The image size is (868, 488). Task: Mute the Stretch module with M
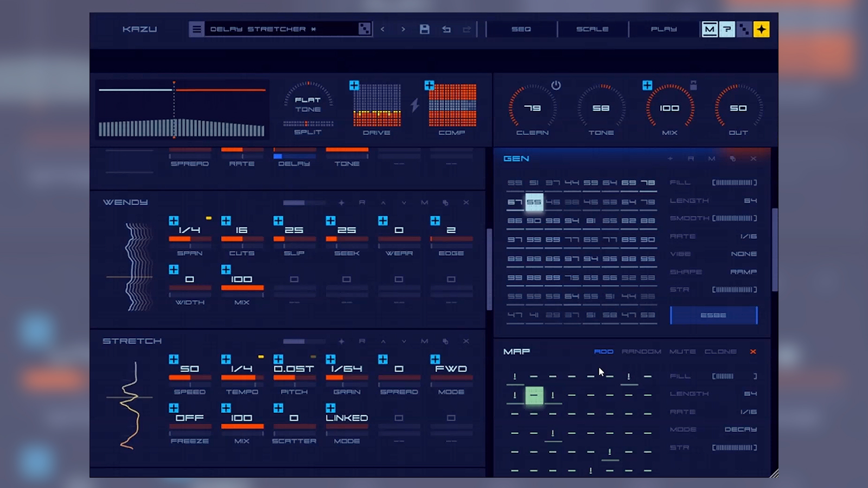point(424,341)
